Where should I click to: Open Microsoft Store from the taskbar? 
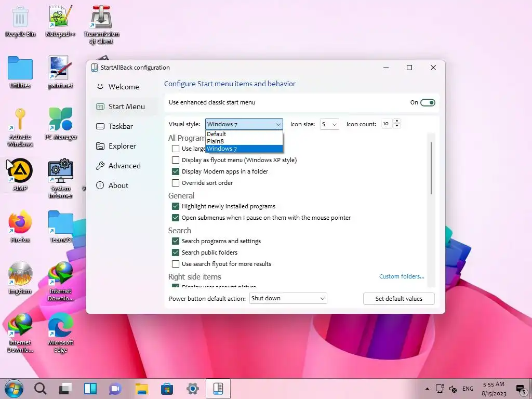(x=167, y=389)
